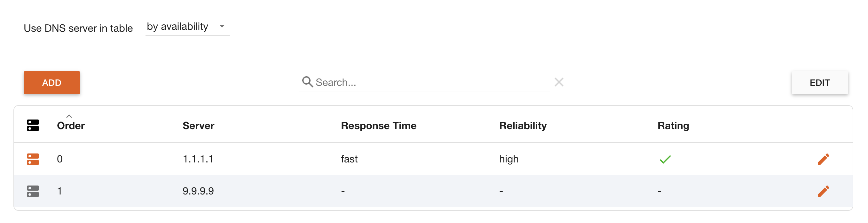Click the orange server icon for 1.1.1.1
Viewport: 868px width, 223px height.
(33, 159)
